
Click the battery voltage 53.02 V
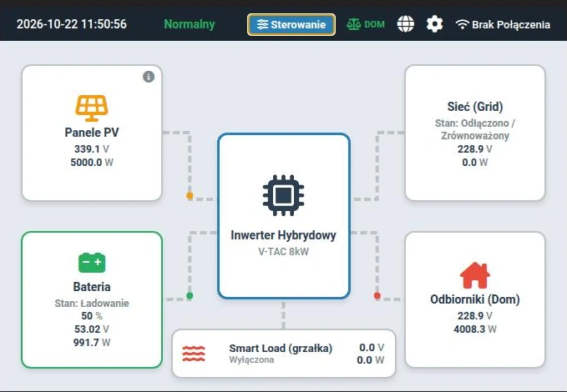coord(92,329)
